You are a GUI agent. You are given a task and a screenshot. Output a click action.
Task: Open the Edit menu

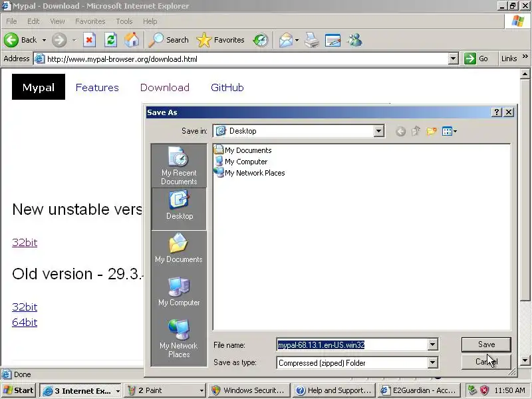[33, 21]
